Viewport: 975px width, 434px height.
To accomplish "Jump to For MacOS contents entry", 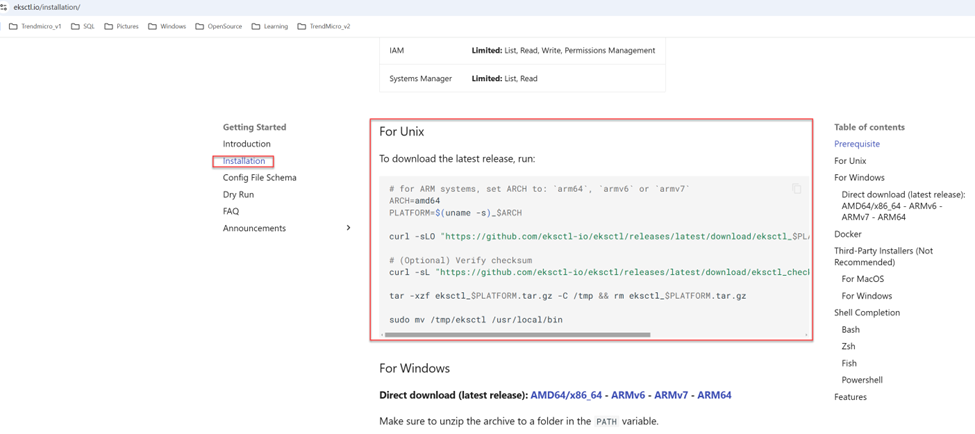I will pyautogui.click(x=862, y=279).
